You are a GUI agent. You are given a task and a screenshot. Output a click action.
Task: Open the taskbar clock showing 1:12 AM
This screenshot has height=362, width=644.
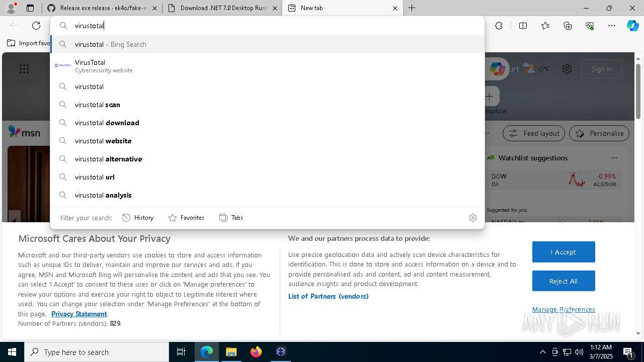(601, 352)
